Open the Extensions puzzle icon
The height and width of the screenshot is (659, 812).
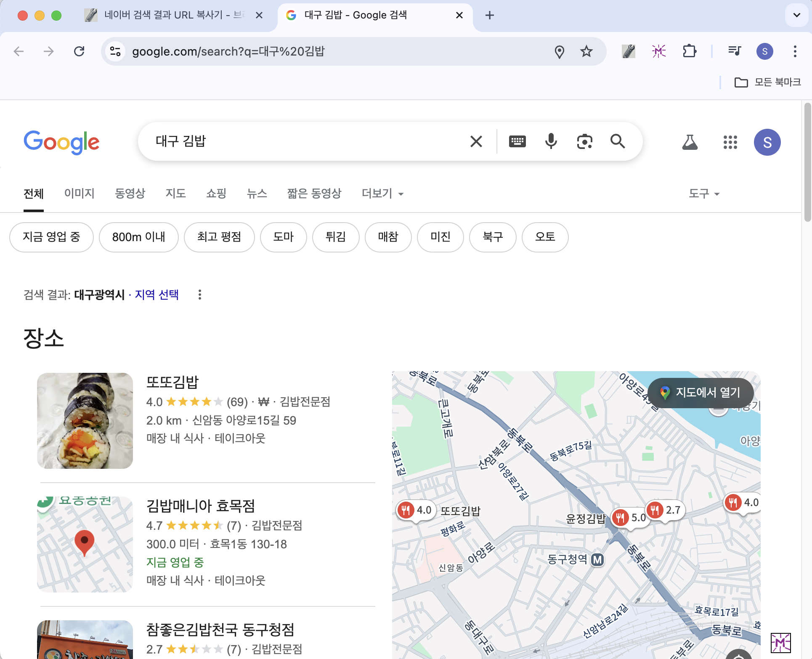(689, 51)
